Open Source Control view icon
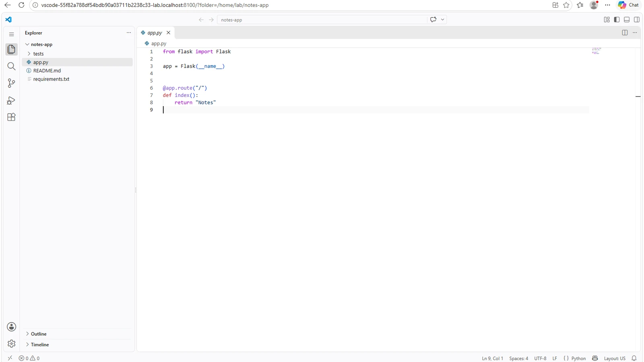 [11, 83]
